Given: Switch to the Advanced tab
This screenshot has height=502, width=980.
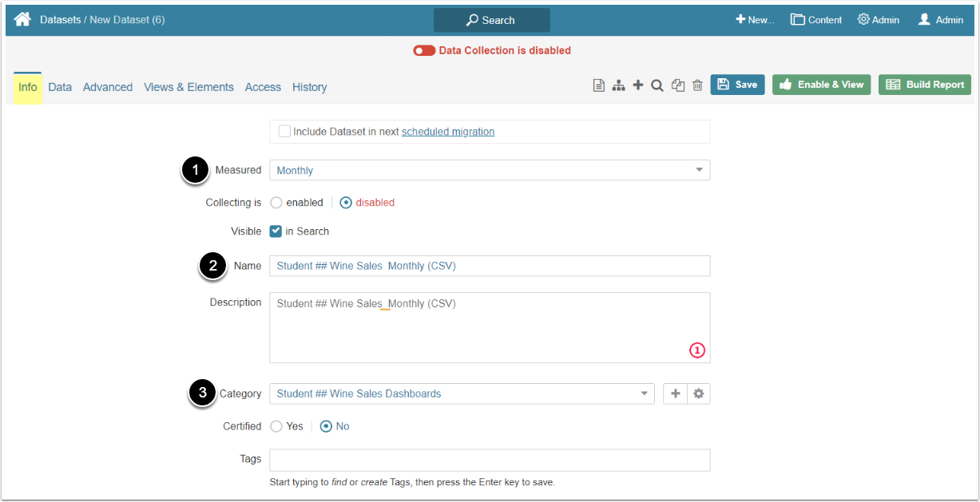Looking at the screenshot, I should [108, 87].
